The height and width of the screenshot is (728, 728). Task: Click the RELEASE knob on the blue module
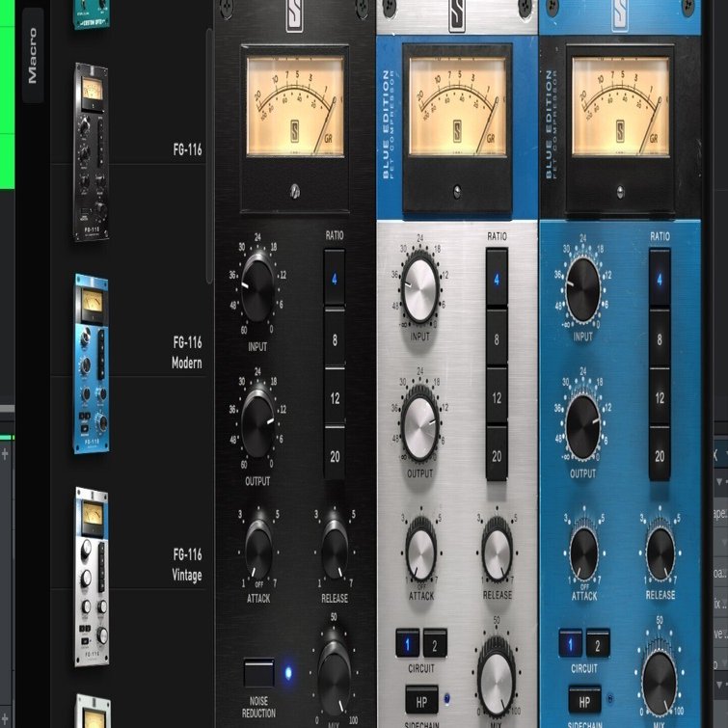pos(661,553)
